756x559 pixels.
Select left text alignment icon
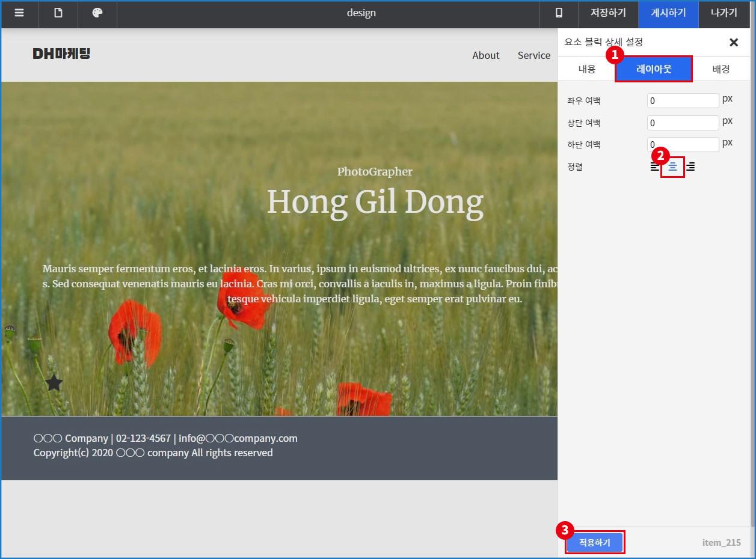pyautogui.click(x=654, y=167)
